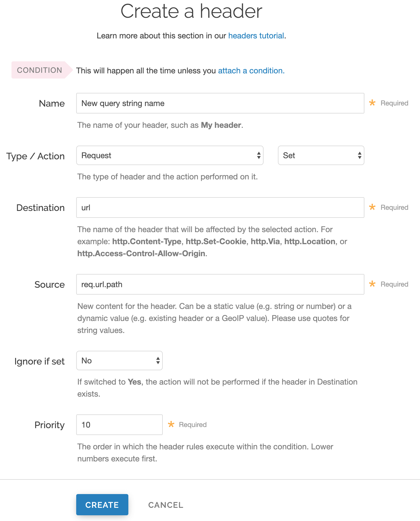Open the Ignore if set dropdown
The height and width of the screenshot is (521, 420).
[119, 361]
